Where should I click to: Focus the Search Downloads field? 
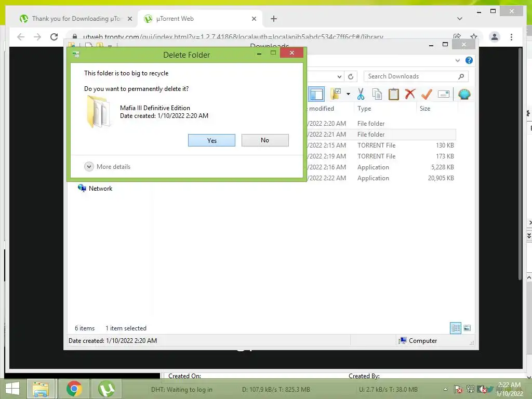[416, 76]
